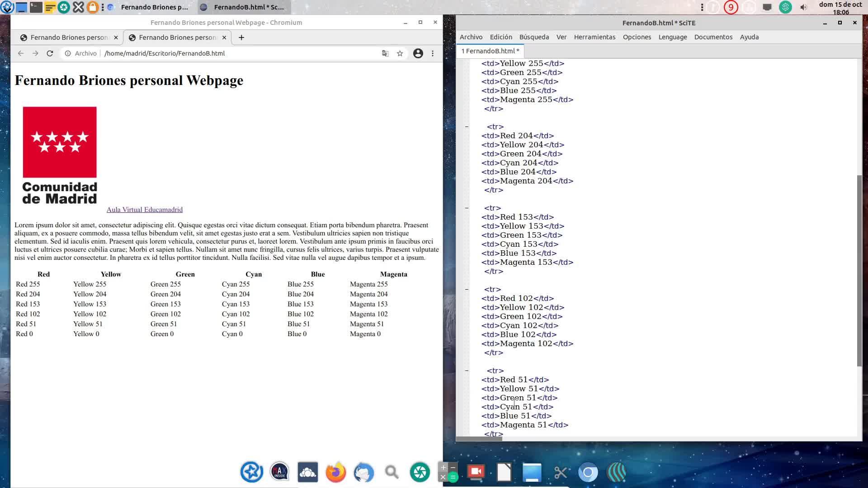Open the Lenguage menu in SciTE
This screenshot has height=488, width=868.
[672, 37]
